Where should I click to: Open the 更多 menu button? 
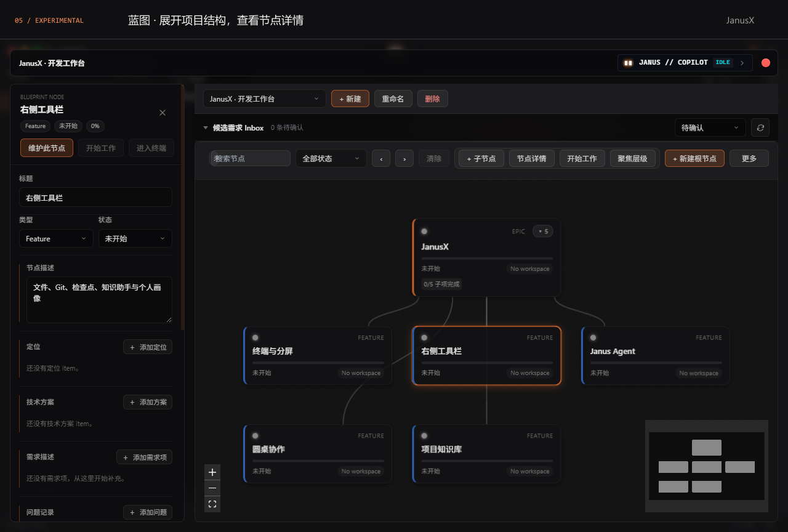pos(749,158)
